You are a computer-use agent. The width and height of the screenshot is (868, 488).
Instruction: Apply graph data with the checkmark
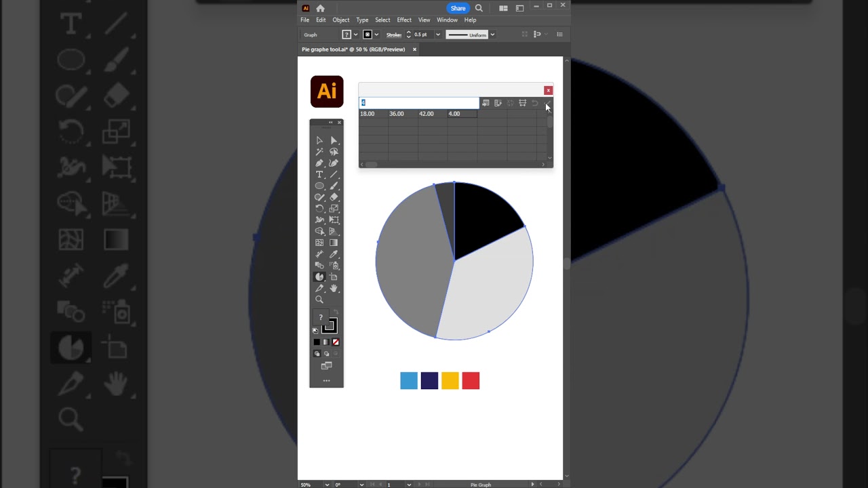[x=547, y=103]
